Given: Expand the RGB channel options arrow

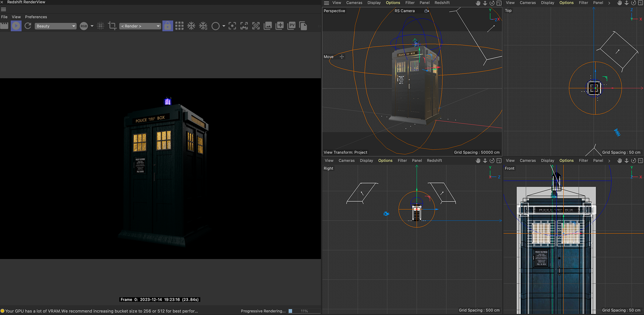Looking at the screenshot, I should (x=92, y=26).
